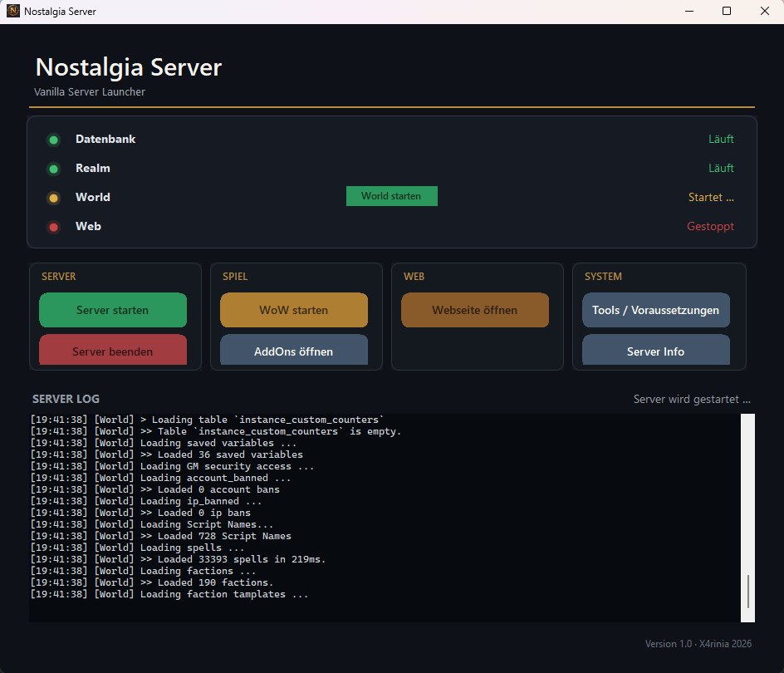784x673 pixels.
Task: Open Tools / Voraussetzungen
Action: (x=655, y=310)
